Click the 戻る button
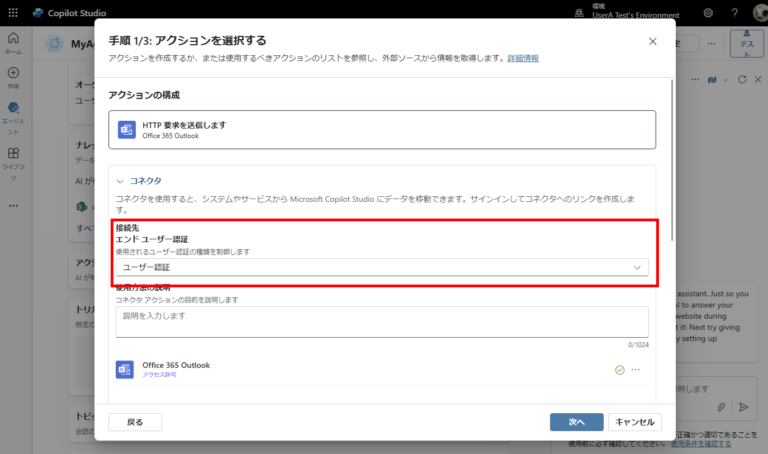The width and height of the screenshot is (768, 454). [x=135, y=422]
